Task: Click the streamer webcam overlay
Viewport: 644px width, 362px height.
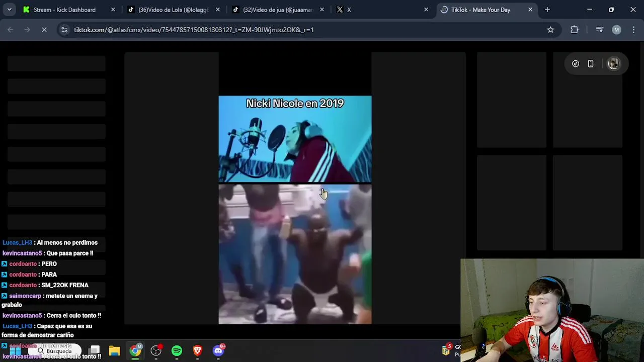Action: pos(552,310)
